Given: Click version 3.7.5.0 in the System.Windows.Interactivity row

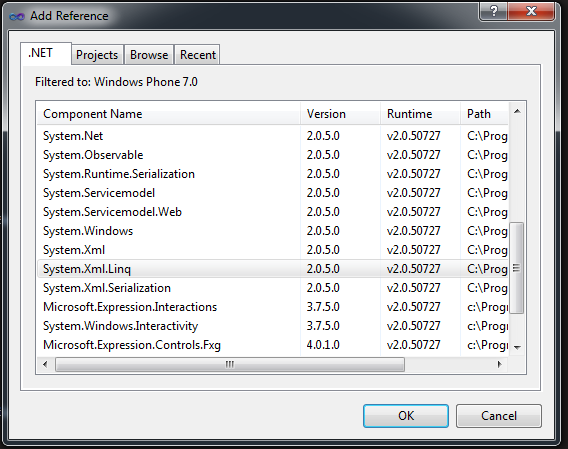Looking at the screenshot, I should [323, 326].
